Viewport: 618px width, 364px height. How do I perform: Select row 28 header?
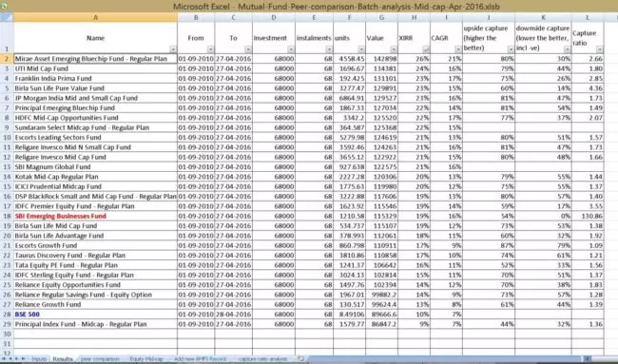[7, 315]
